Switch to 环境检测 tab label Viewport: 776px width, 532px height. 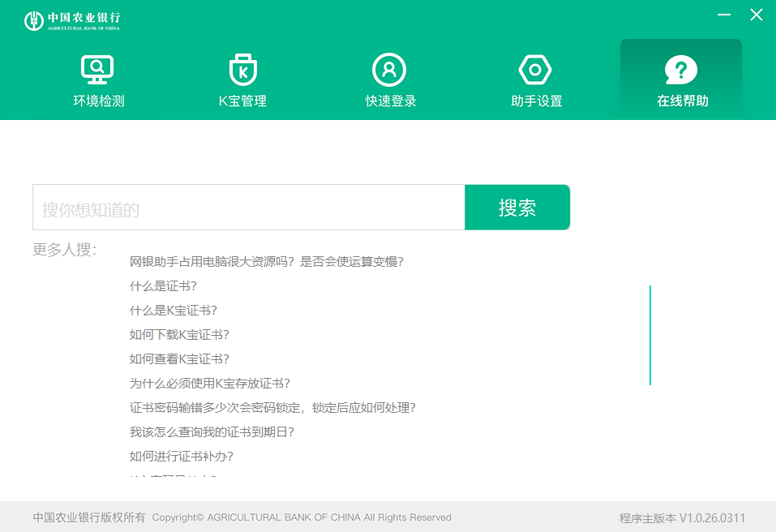(99, 101)
